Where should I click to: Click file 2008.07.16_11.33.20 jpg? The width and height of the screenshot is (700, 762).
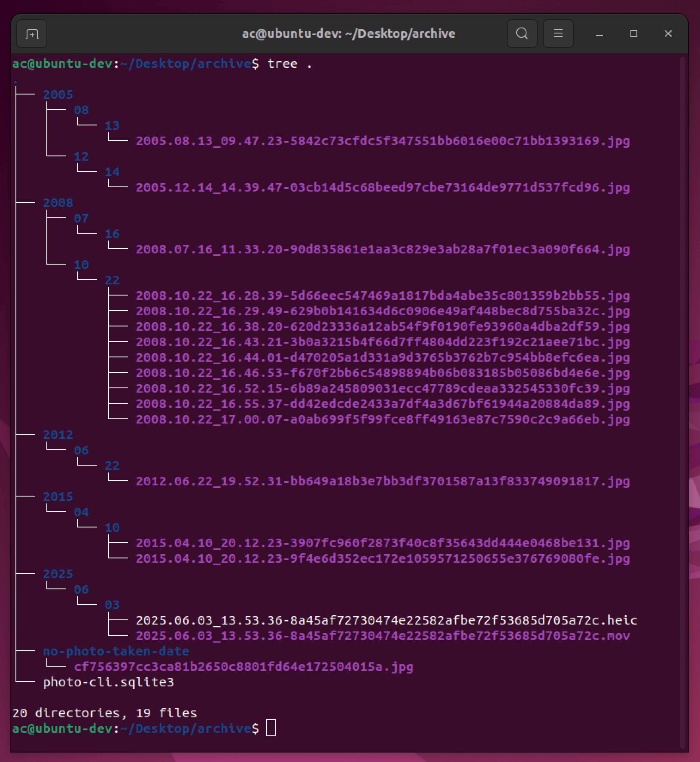point(383,249)
